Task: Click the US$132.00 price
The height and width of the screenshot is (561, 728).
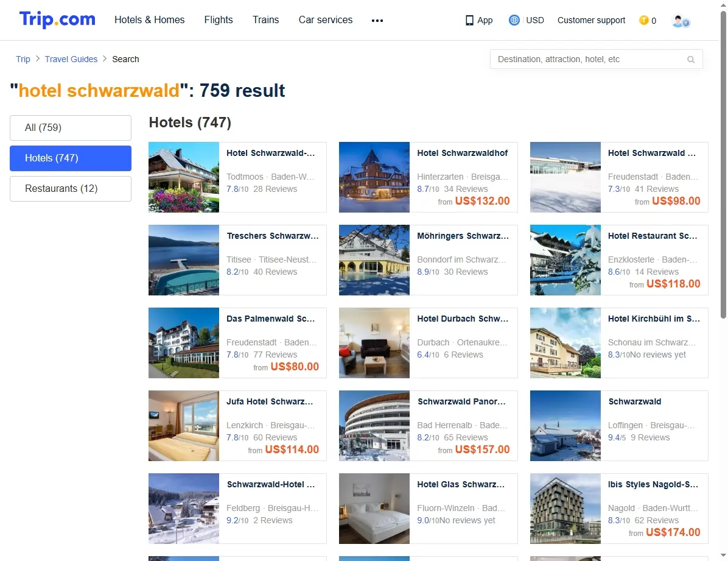Action: coord(483,201)
